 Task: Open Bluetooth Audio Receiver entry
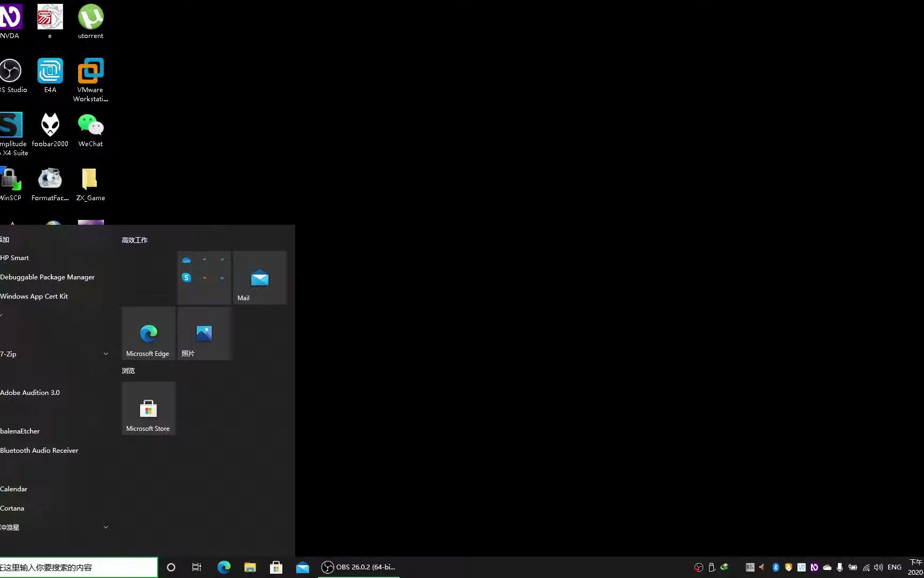click(39, 450)
